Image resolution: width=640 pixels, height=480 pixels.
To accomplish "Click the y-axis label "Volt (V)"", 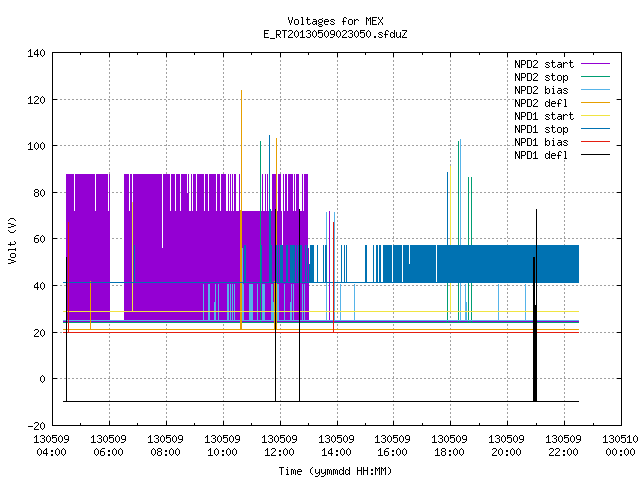I will 12,240.
